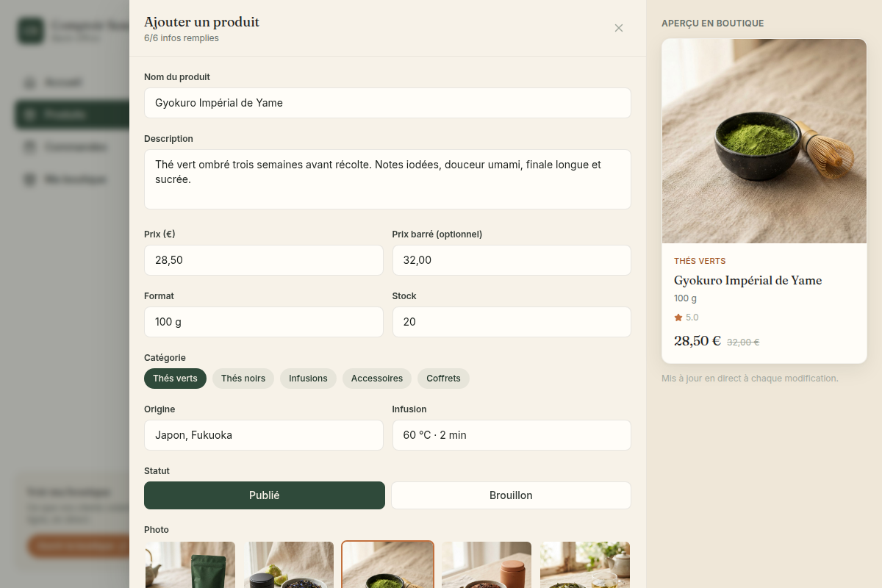The image size is (882, 588).
Task: Select the Thés verts category chip
Action: pyautogui.click(x=175, y=379)
